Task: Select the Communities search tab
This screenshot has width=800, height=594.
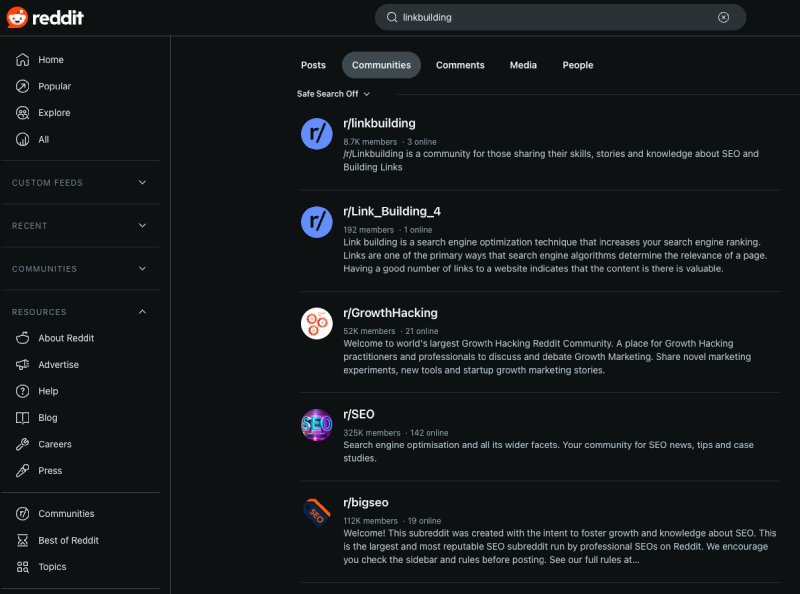Action: click(x=381, y=65)
